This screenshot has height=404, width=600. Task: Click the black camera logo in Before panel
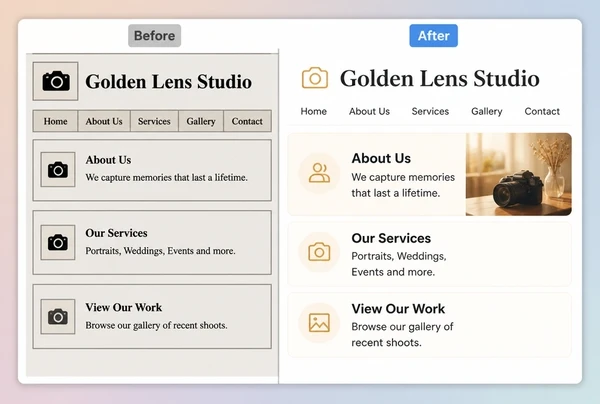tap(56, 81)
